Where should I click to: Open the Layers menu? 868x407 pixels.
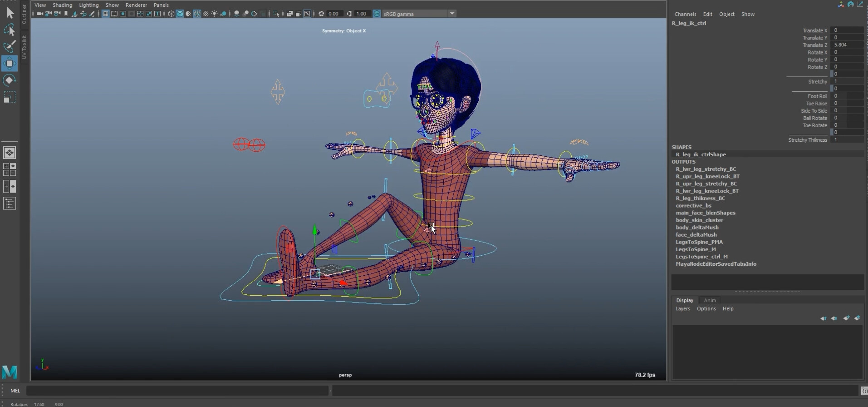[x=682, y=308]
